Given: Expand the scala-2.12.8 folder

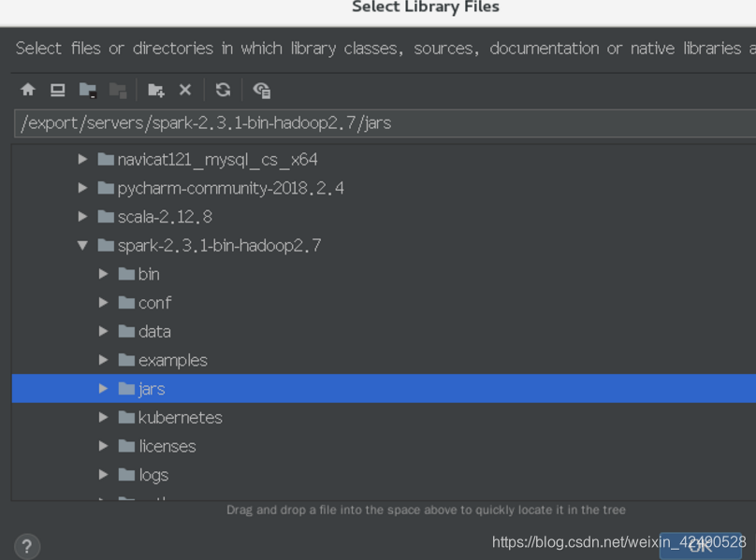Looking at the screenshot, I should click(82, 216).
